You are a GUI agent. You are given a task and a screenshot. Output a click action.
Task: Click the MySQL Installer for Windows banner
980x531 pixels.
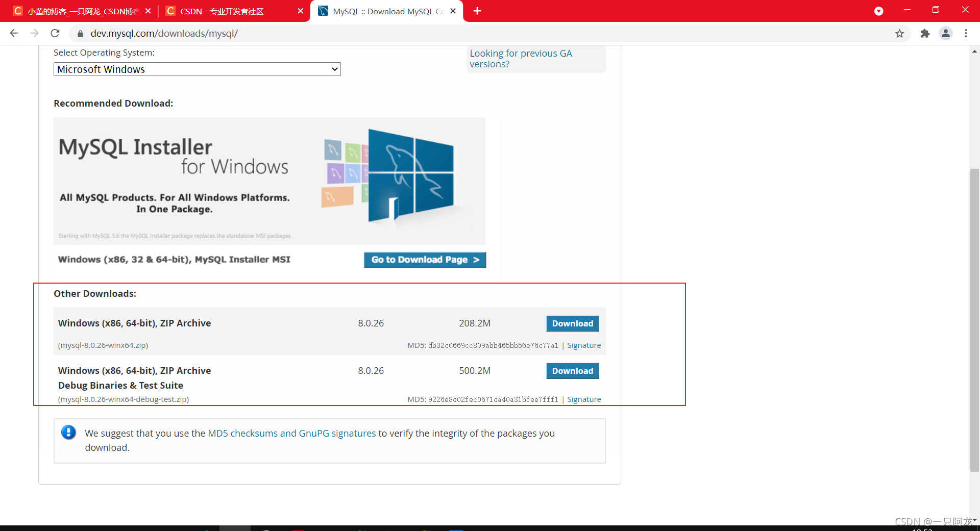(269, 181)
